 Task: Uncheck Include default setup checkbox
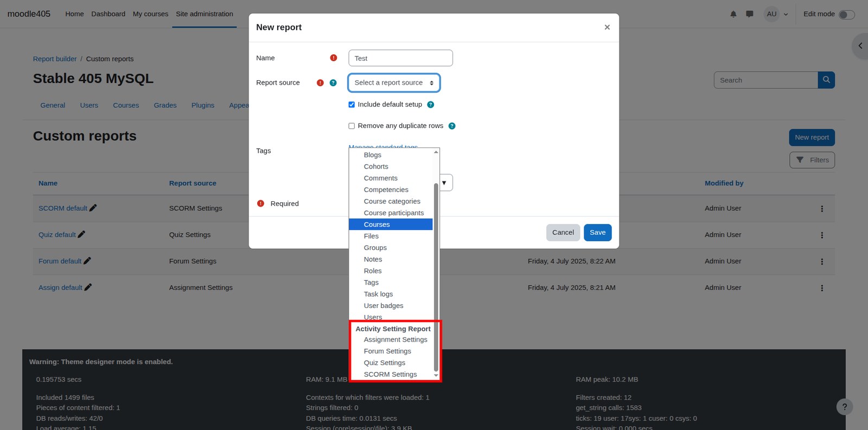pyautogui.click(x=352, y=105)
